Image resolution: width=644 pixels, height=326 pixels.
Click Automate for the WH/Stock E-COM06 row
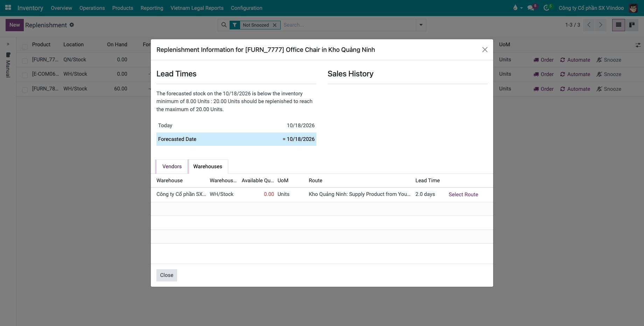coord(575,74)
